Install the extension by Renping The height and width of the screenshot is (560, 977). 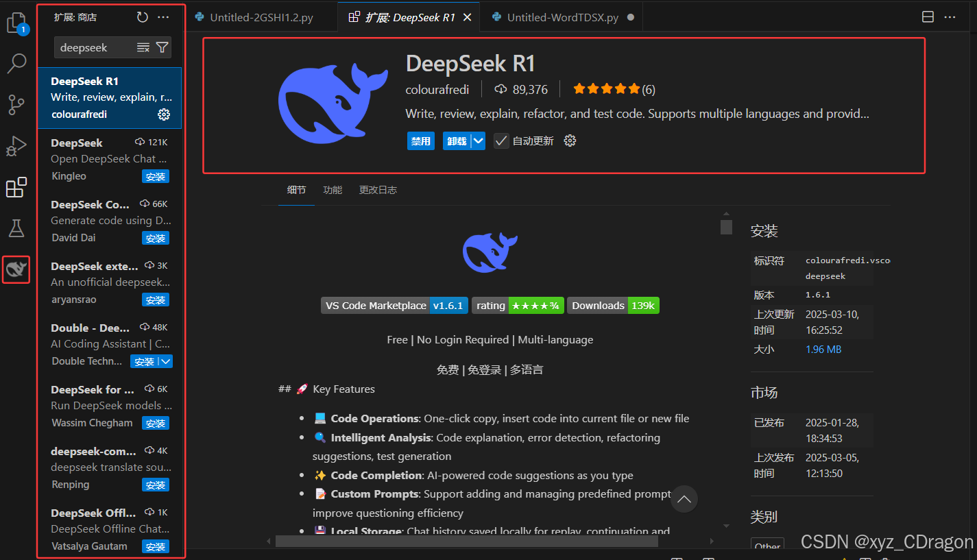click(x=156, y=485)
